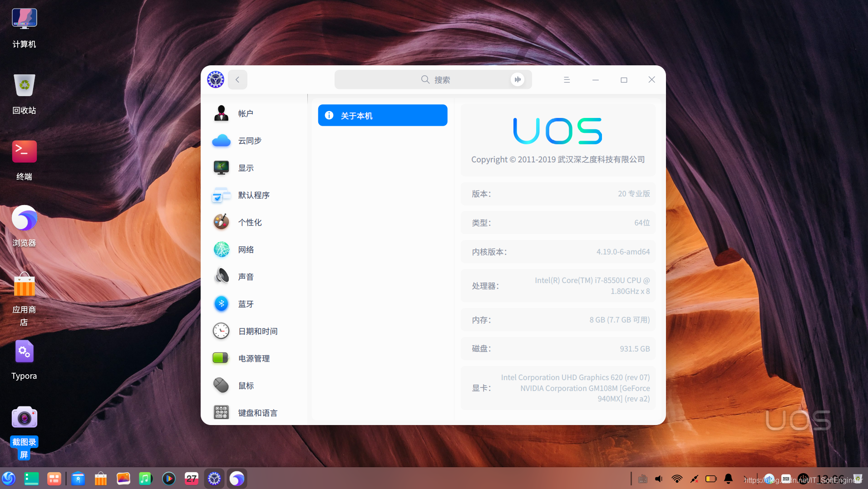Open the control center hamburger menu
This screenshot has width=868, height=489.
click(567, 79)
